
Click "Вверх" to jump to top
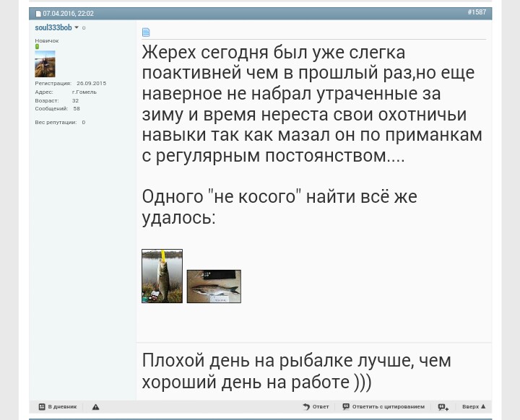point(470,407)
